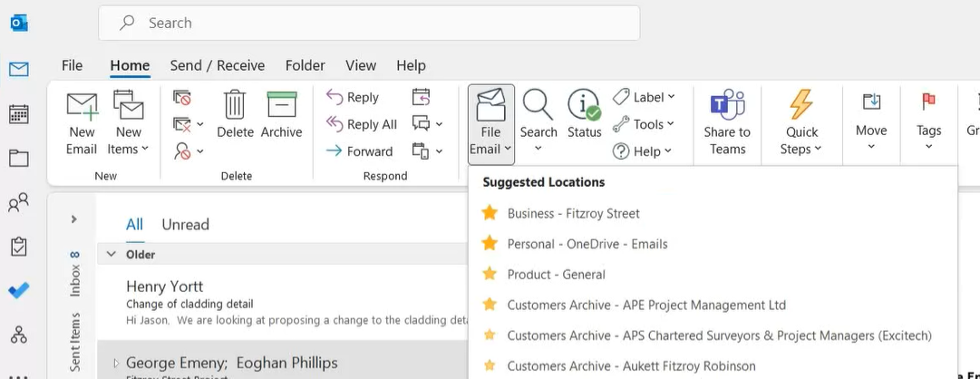
Task: Open the Folder tab
Action: tap(305, 65)
